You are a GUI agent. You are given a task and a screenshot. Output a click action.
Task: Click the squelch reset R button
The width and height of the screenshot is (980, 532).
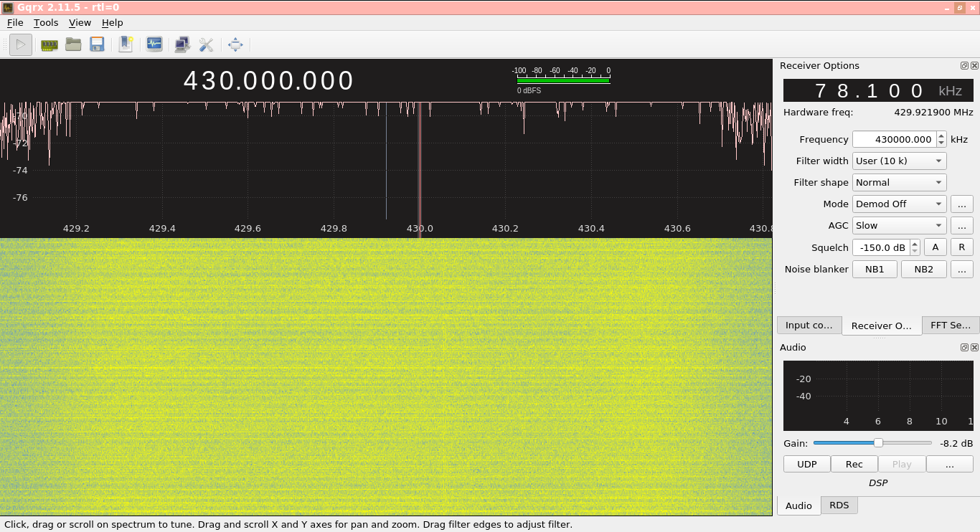pos(961,247)
